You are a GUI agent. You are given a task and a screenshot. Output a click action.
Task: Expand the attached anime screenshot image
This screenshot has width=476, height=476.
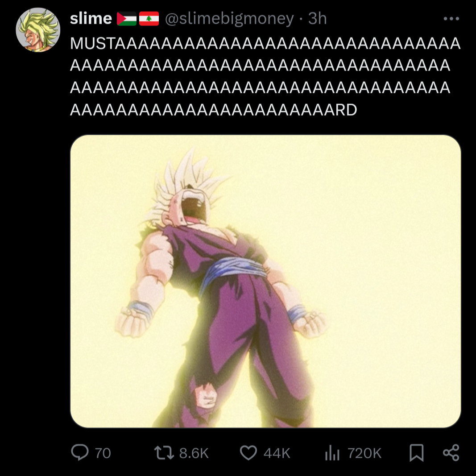(x=265, y=281)
